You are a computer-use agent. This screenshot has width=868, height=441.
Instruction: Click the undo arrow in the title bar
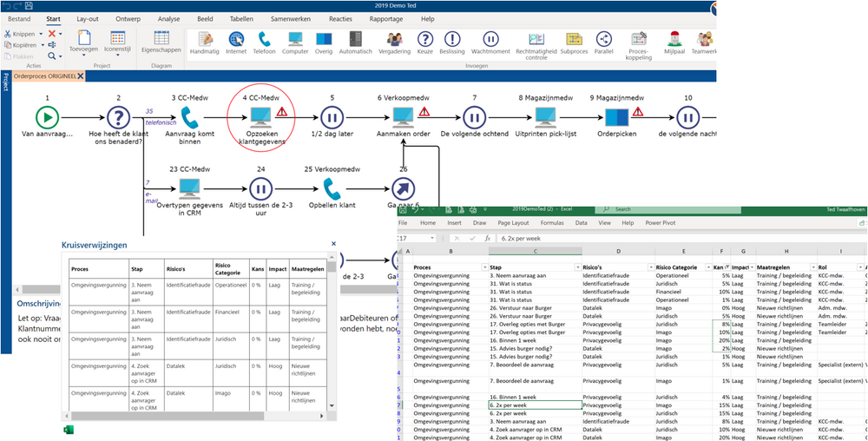click(6, 5)
